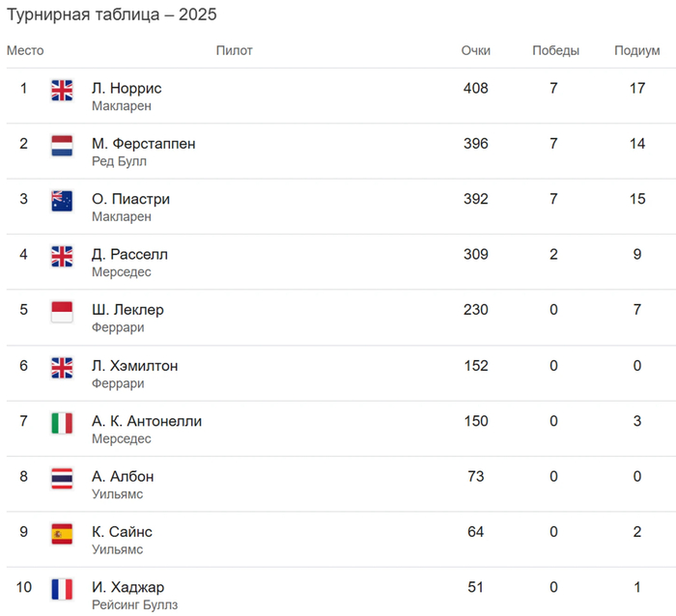Click the Italian flag beside А. К. Антонелли
This screenshot has height=616, width=676.
pyautogui.click(x=62, y=423)
